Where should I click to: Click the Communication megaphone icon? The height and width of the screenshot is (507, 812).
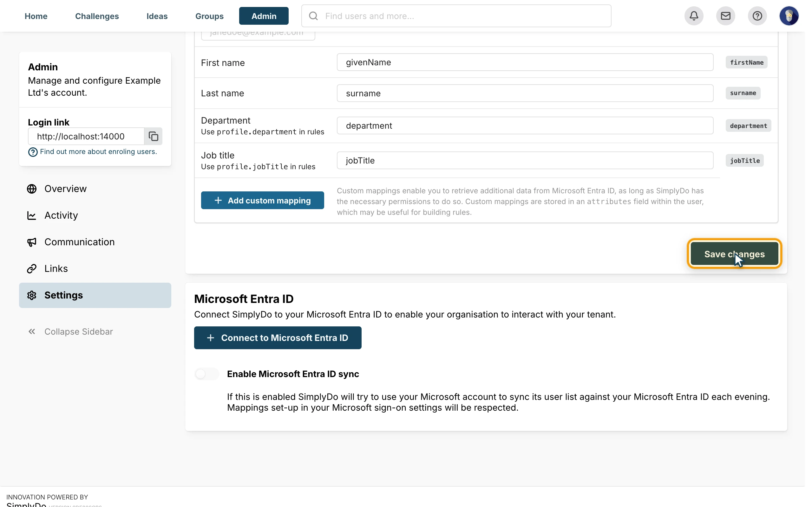(32, 242)
